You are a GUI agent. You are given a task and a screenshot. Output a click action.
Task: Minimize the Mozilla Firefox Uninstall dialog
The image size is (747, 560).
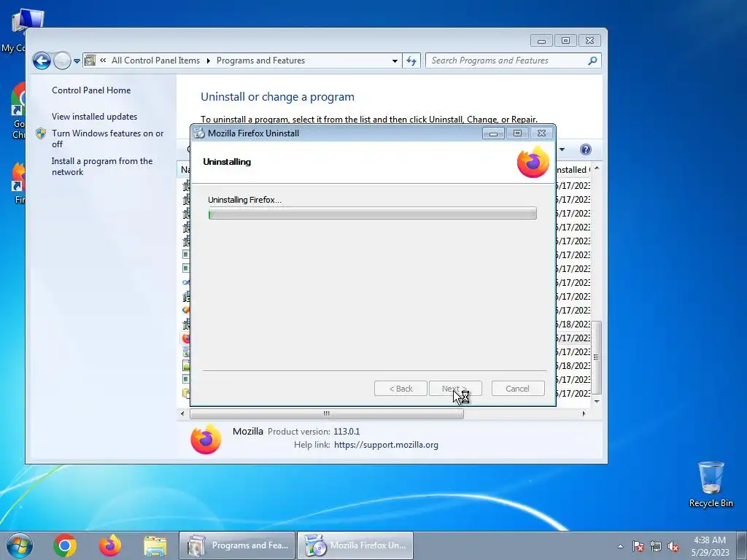pos(494,133)
